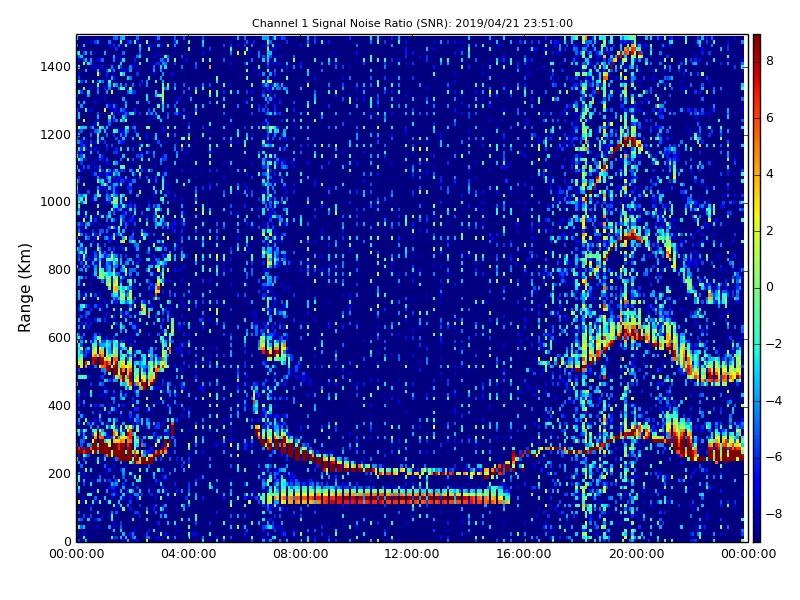Click the rightmost 00:00:00 time axis label
The width and height of the screenshot is (800, 600).
click(748, 554)
